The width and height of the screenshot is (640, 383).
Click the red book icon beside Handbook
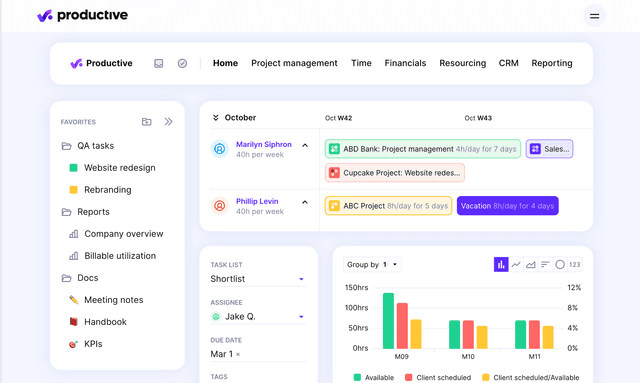tap(73, 322)
